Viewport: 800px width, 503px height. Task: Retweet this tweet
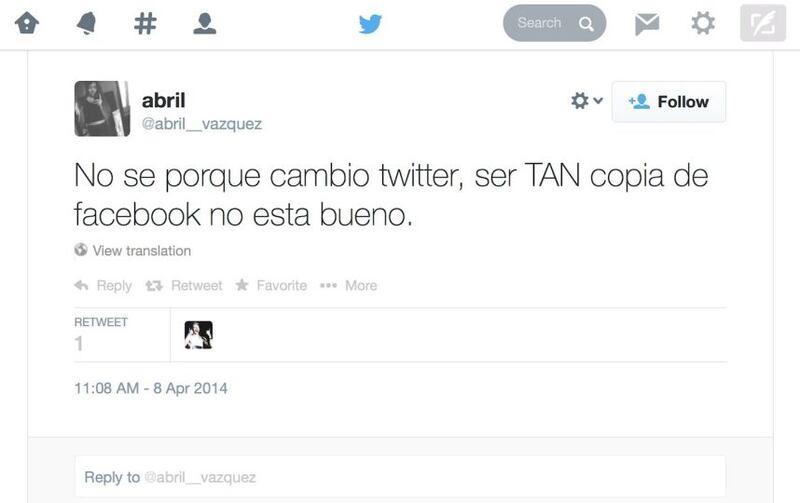pyautogui.click(x=184, y=286)
